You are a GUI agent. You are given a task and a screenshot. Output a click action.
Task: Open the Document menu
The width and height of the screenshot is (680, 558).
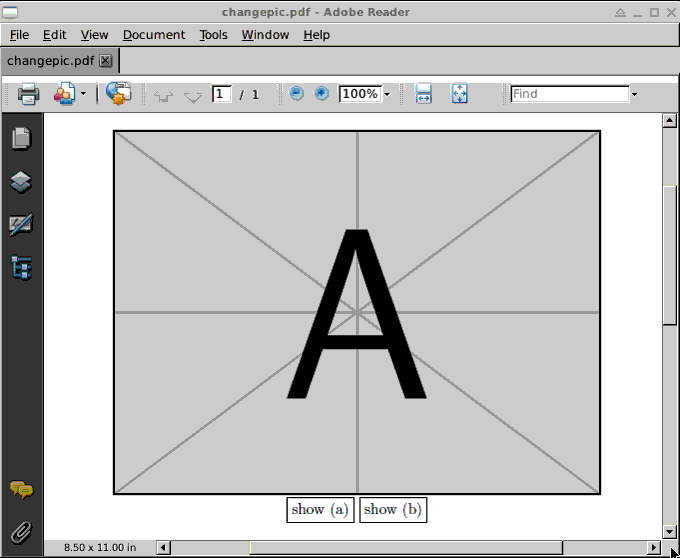point(154,35)
